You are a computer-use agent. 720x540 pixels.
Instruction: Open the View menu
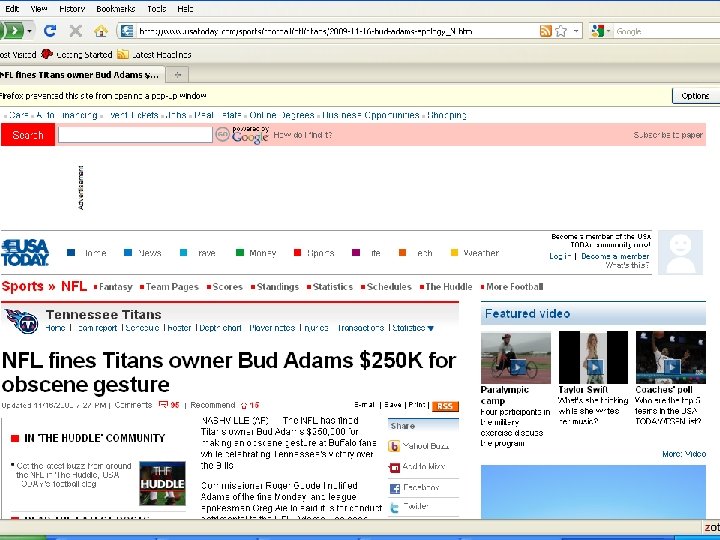click(39, 9)
